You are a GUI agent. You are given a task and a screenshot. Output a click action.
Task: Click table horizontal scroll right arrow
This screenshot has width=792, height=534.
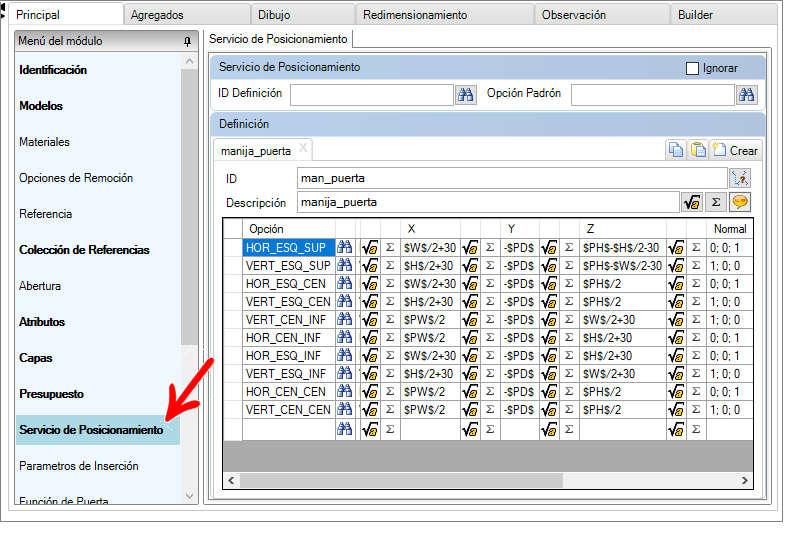click(x=745, y=480)
